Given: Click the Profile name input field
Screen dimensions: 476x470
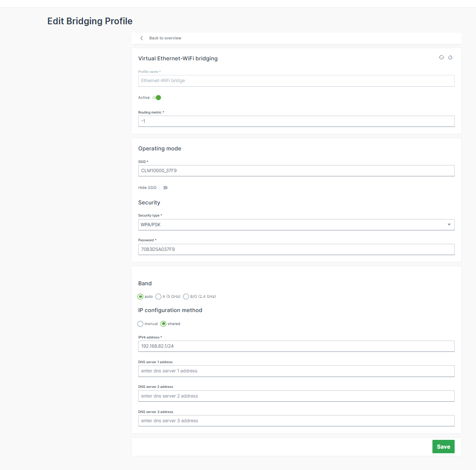Looking at the screenshot, I should (x=296, y=80).
